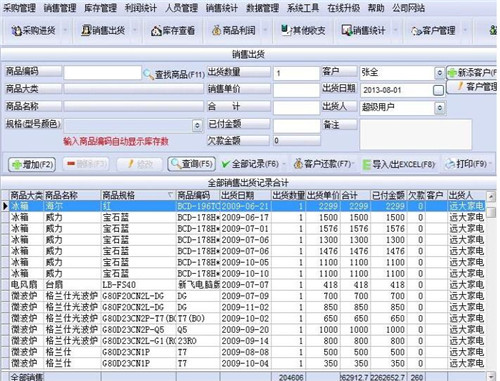Click the table scrollbar up arrow
Screen dimensions: 500x381
[x=490, y=196]
